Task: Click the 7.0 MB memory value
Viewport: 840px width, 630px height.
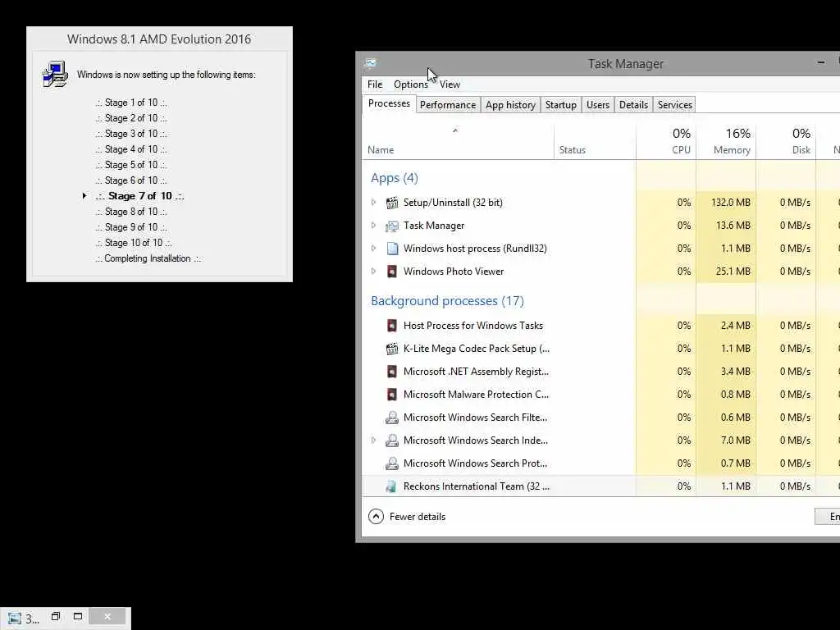Action: tap(736, 441)
